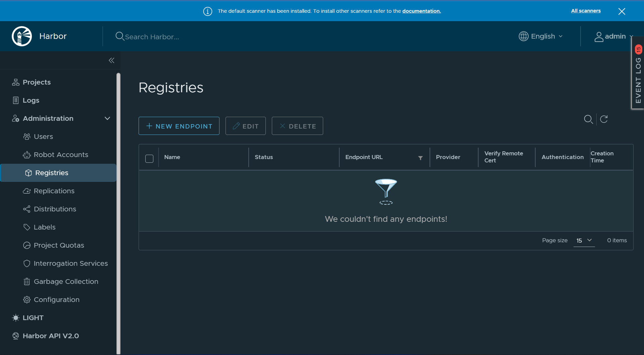Click the Creation Time column header
The width and height of the screenshot is (644, 355).
[x=602, y=157]
